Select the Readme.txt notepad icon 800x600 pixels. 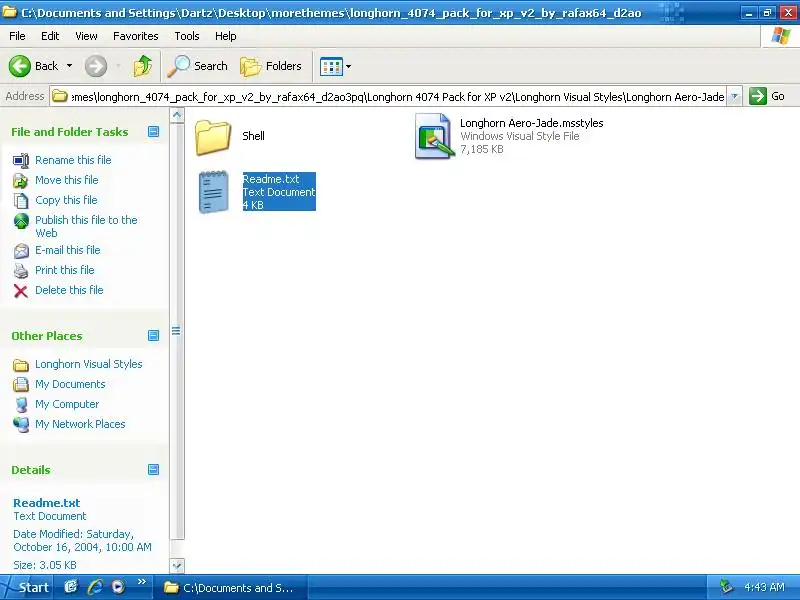(213, 192)
